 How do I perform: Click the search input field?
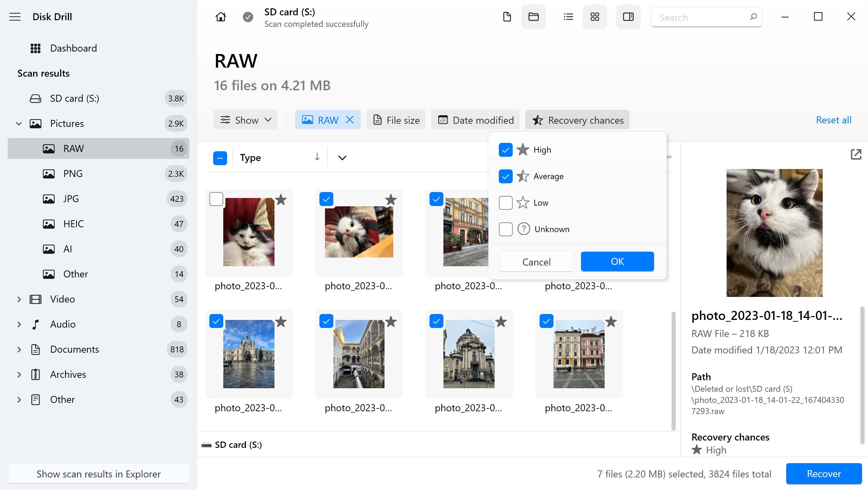coord(706,17)
